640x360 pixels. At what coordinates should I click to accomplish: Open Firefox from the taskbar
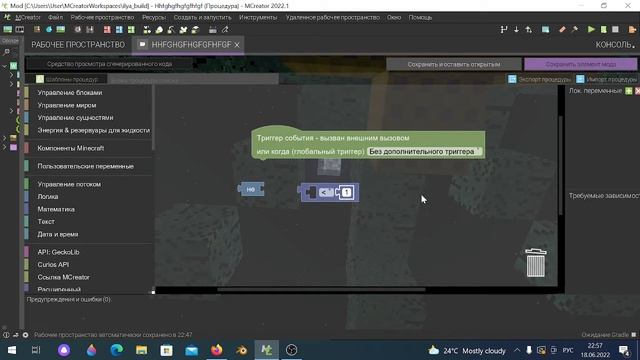point(216,350)
